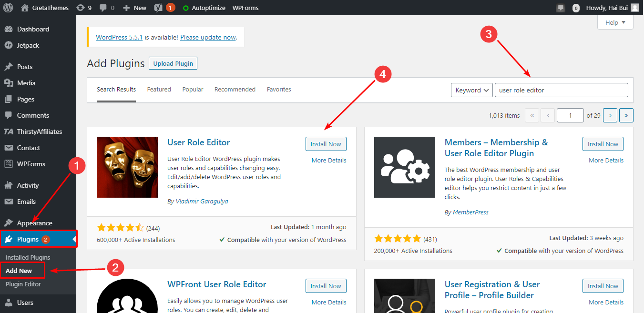Click the Upload Plugin button

point(173,63)
